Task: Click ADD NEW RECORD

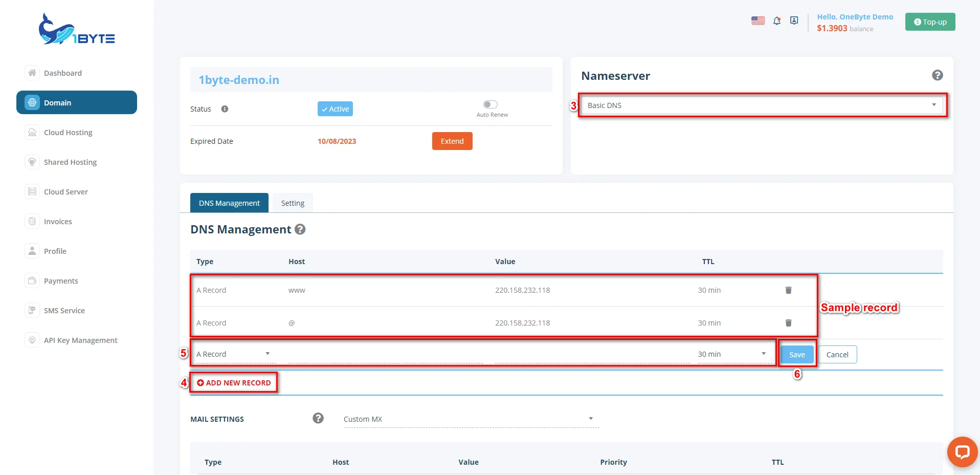Action: pyautogui.click(x=234, y=382)
